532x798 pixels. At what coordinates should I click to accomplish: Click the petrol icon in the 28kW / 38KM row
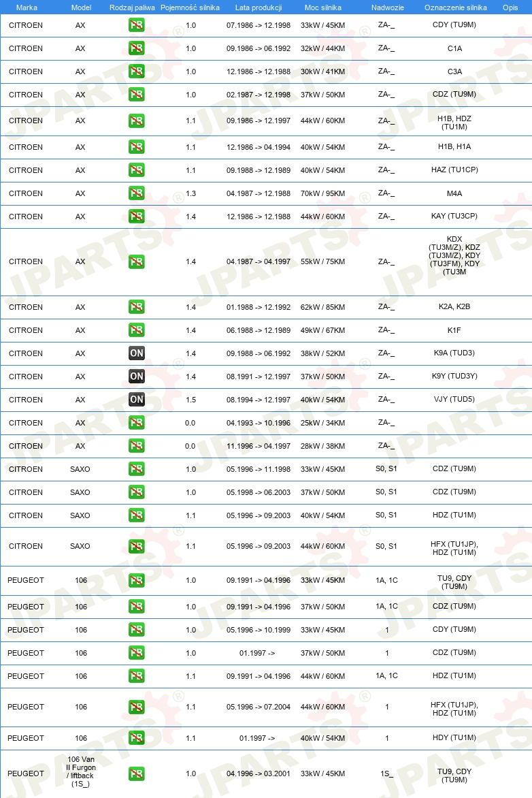pyautogui.click(x=136, y=446)
